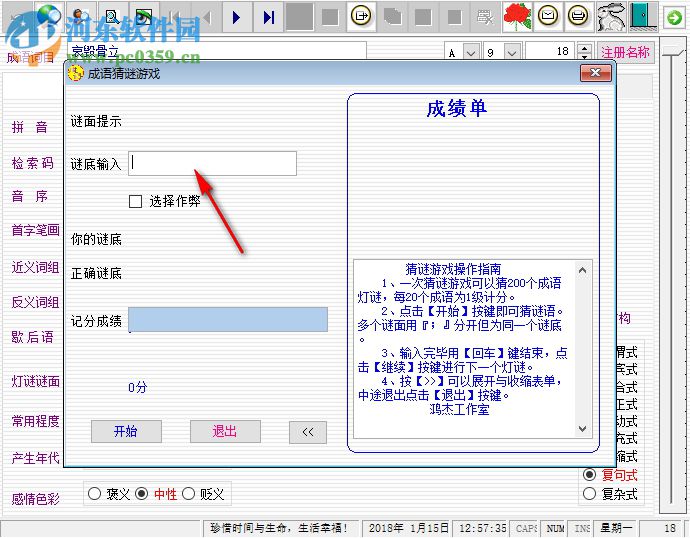Select the 褒义 radio button
Viewport: 690px width, 538px height.
point(94,494)
